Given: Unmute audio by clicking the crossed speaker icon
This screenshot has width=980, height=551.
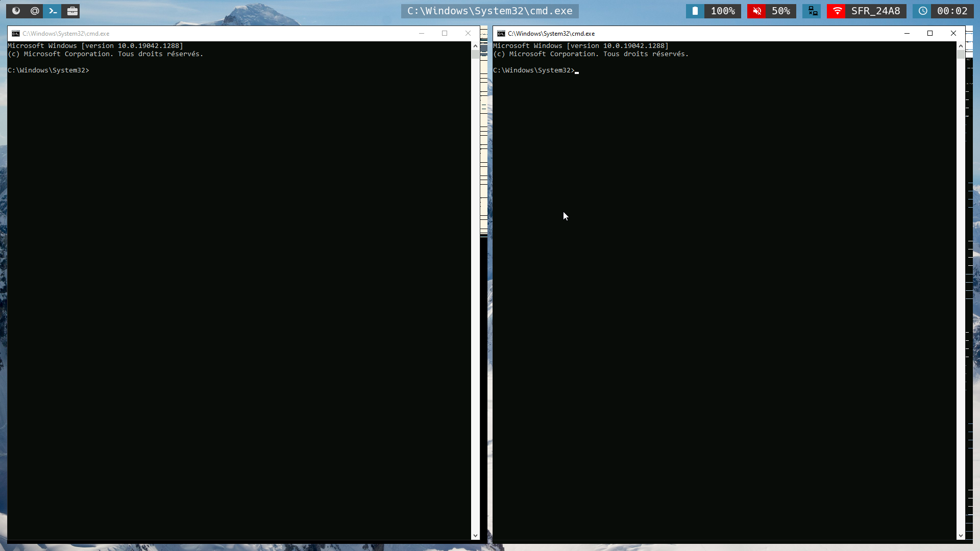Looking at the screenshot, I should 757,11.
